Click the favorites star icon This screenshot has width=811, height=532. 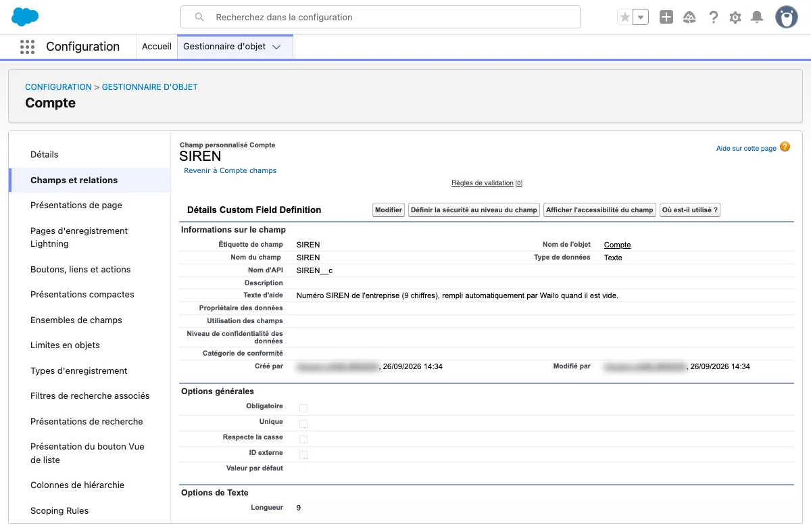click(625, 18)
